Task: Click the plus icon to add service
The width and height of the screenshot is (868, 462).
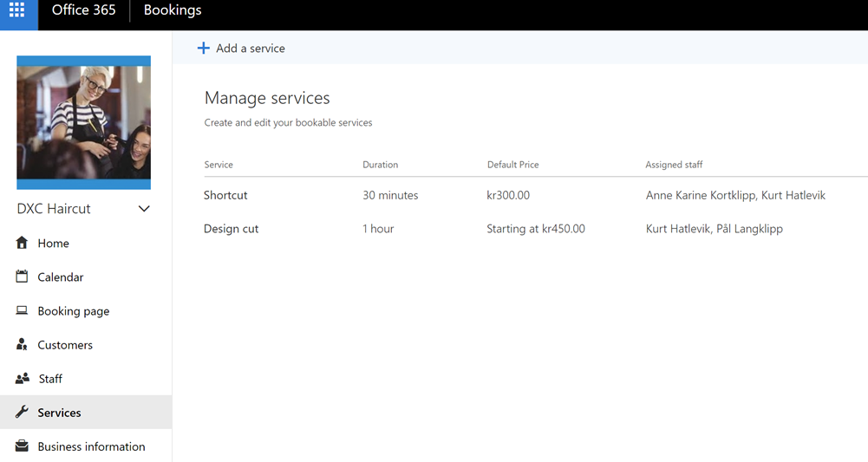Action: point(203,49)
